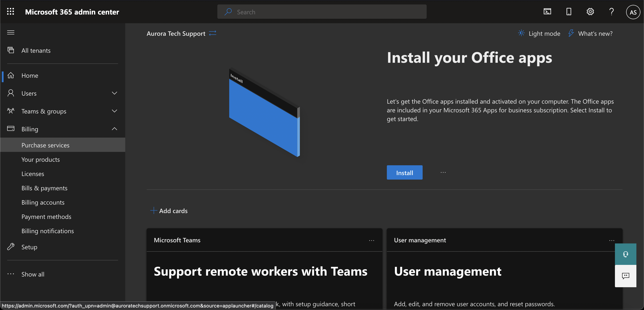Click the Help question mark icon
This screenshot has width=644, height=310.
tap(612, 11)
